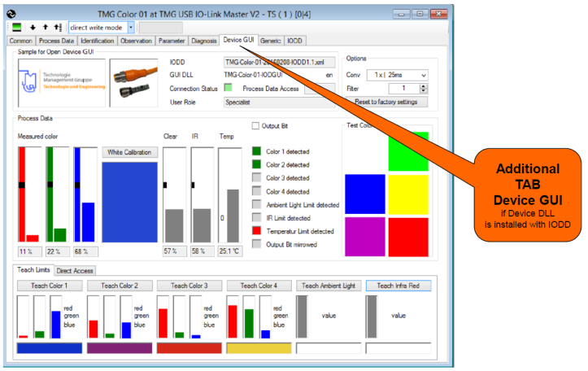
Task: Click the green connection state toolbar icon
Action: 16,27
